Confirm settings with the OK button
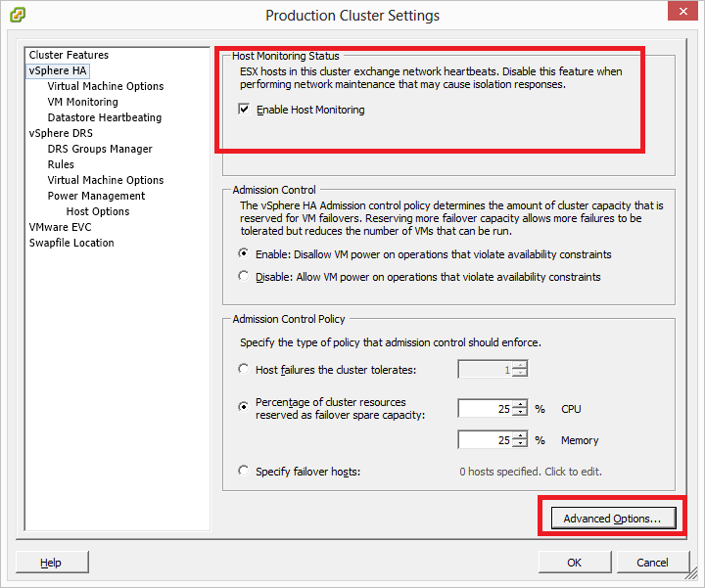 (x=575, y=563)
